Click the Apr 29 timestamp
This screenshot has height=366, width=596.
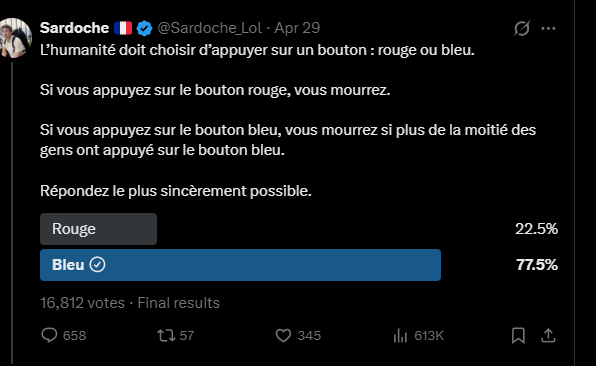pyautogui.click(x=297, y=28)
